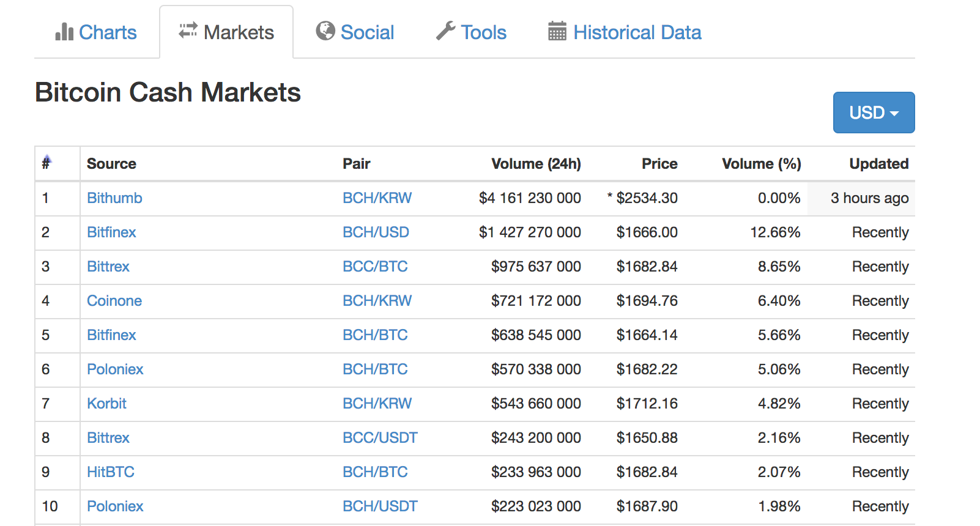
Task: Open the Coinone exchange link
Action: (114, 301)
